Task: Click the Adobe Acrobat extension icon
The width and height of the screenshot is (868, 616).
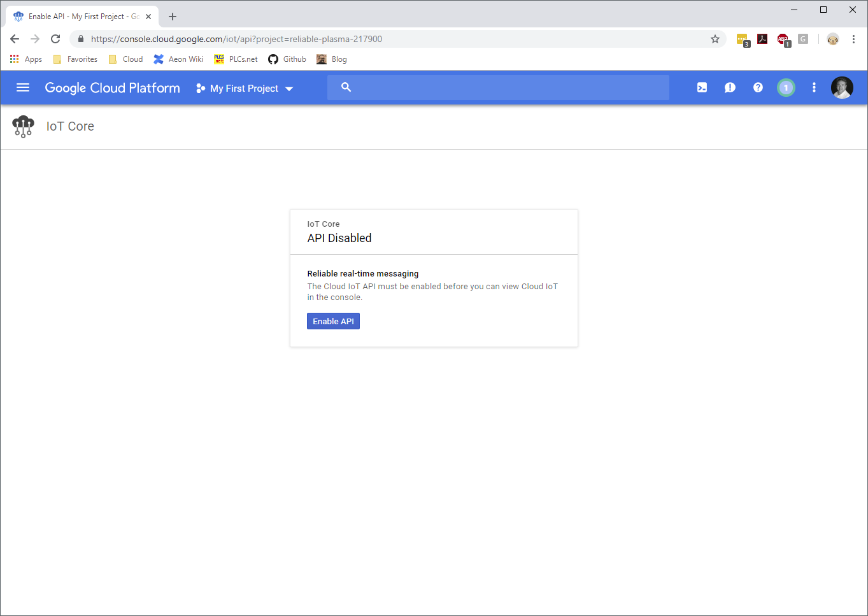Action: point(762,39)
